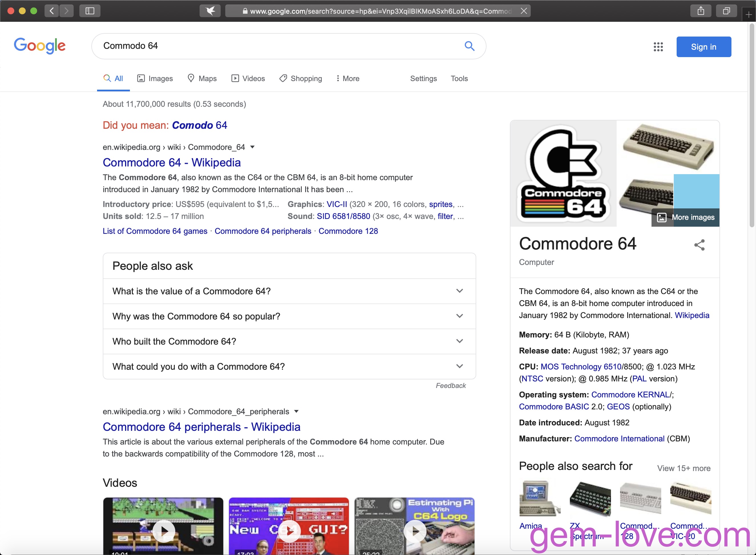756x555 pixels.
Task: Play the Estimating Pi C64 Logo video
Action: (415, 526)
